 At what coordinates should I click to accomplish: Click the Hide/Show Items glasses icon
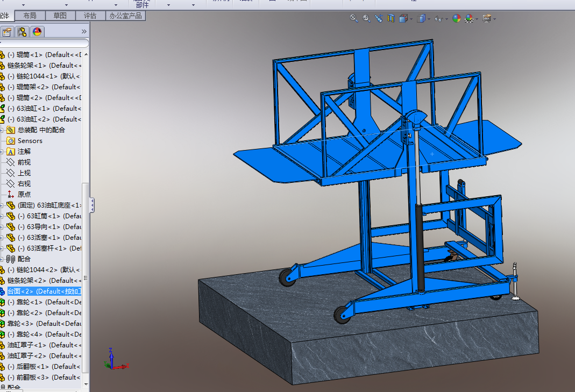438,18
